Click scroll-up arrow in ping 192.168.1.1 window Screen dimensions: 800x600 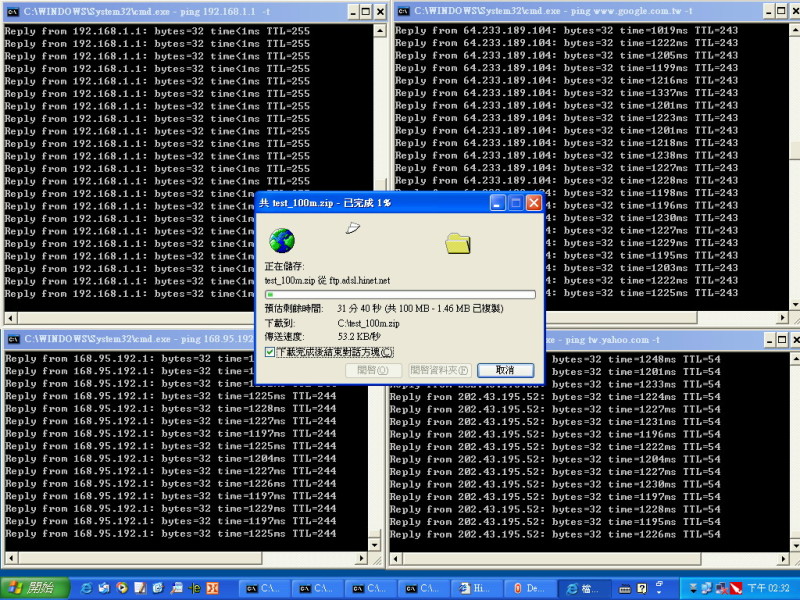click(380, 31)
